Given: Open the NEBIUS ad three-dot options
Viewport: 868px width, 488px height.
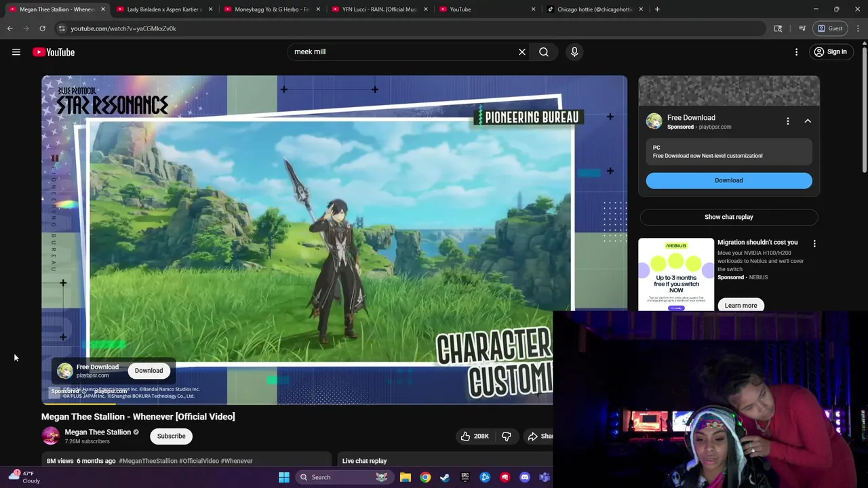Looking at the screenshot, I should point(814,243).
